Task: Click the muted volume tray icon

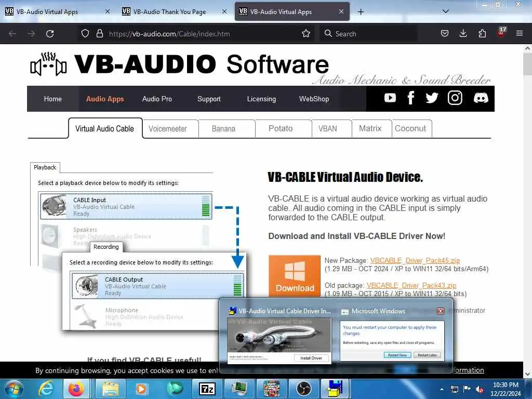Action: click(480, 389)
